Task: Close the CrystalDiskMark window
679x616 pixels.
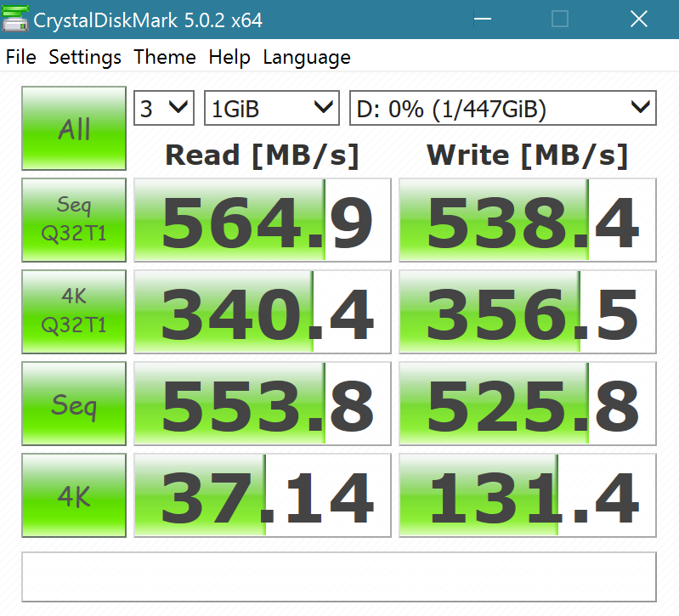Action: [x=639, y=19]
